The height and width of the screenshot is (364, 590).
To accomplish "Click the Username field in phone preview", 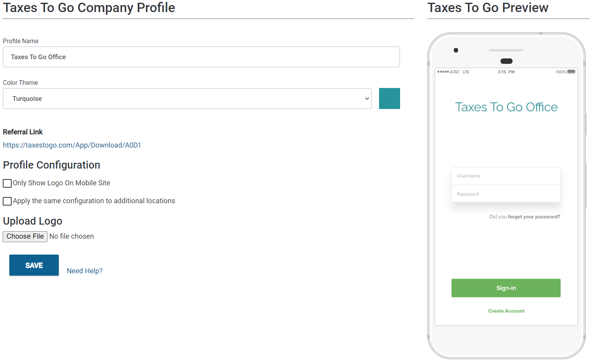I will (x=506, y=176).
